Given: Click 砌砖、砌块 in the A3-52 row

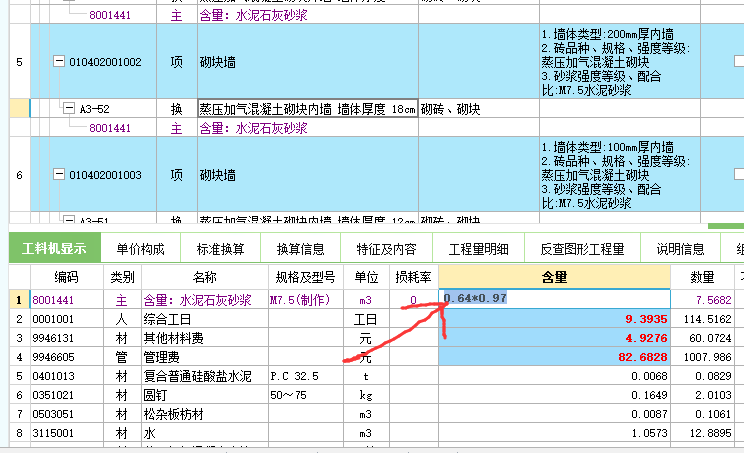Looking at the screenshot, I should point(450,109).
